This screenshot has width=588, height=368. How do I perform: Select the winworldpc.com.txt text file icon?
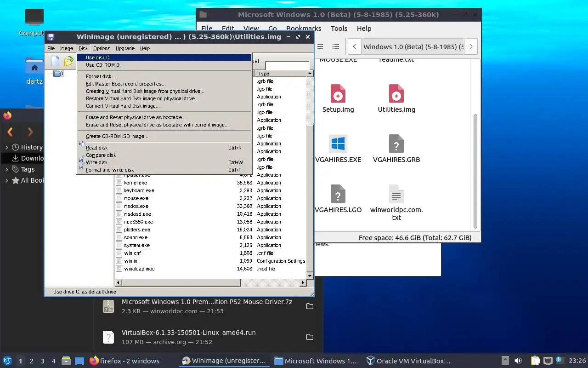tap(396, 194)
